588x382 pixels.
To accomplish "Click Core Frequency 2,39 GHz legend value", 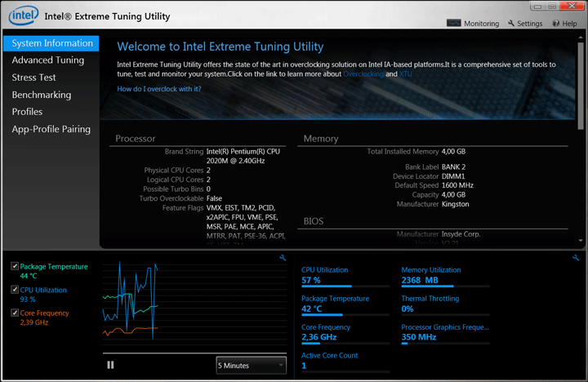I will tap(34, 322).
